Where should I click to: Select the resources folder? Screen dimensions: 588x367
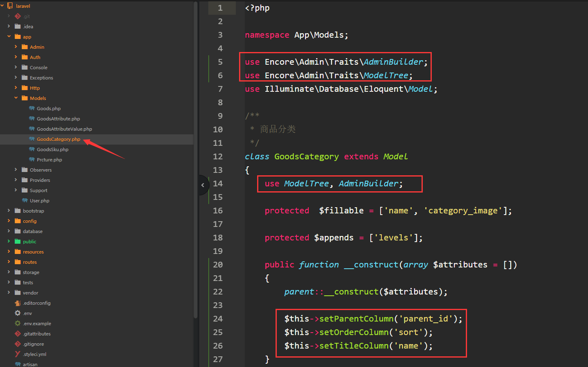pos(33,252)
